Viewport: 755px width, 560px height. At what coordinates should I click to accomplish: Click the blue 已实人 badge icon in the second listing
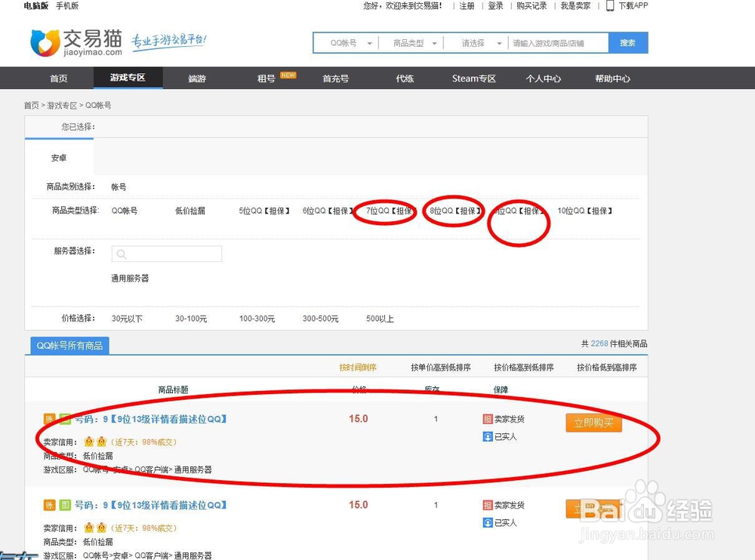click(x=487, y=522)
